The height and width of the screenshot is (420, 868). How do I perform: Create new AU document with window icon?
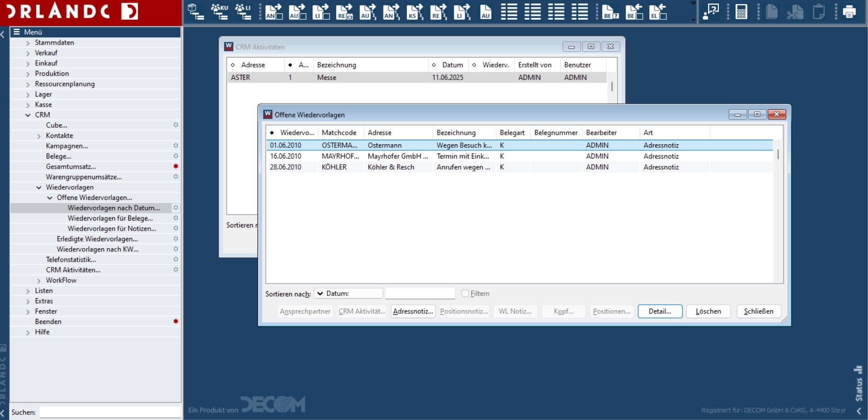click(297, 11)
